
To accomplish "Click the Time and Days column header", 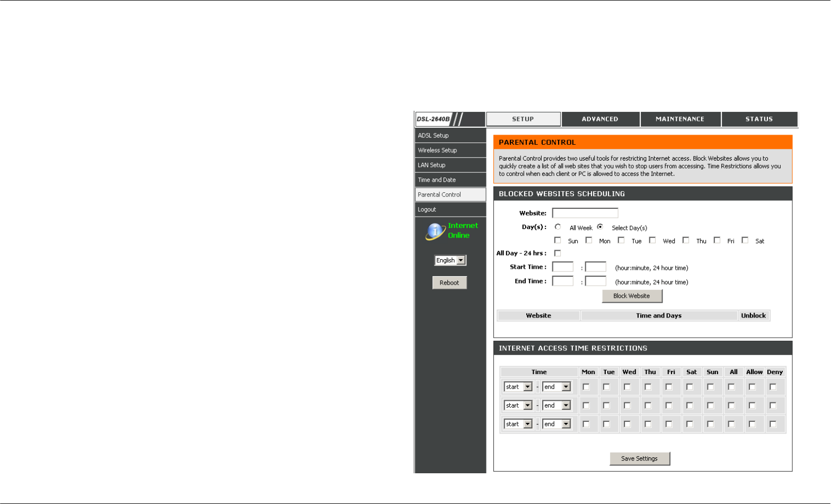I will [x=659, y=316].
